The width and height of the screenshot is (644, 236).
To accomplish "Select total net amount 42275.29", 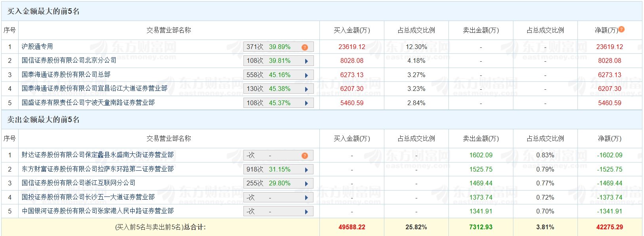I will (610, 227).
